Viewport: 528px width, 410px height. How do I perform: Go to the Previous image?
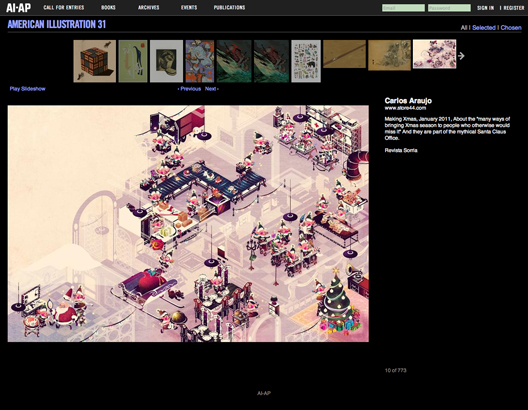pos(189,89)
